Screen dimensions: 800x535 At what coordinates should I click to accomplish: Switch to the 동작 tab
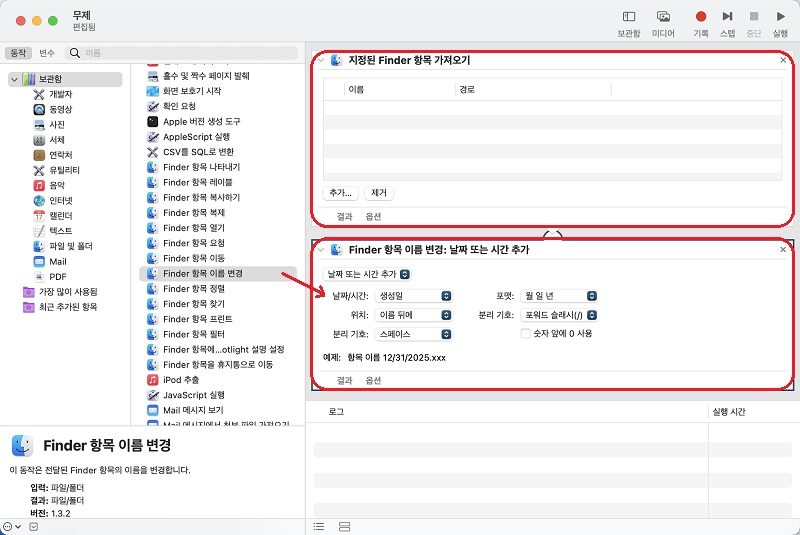coord(18,53)
